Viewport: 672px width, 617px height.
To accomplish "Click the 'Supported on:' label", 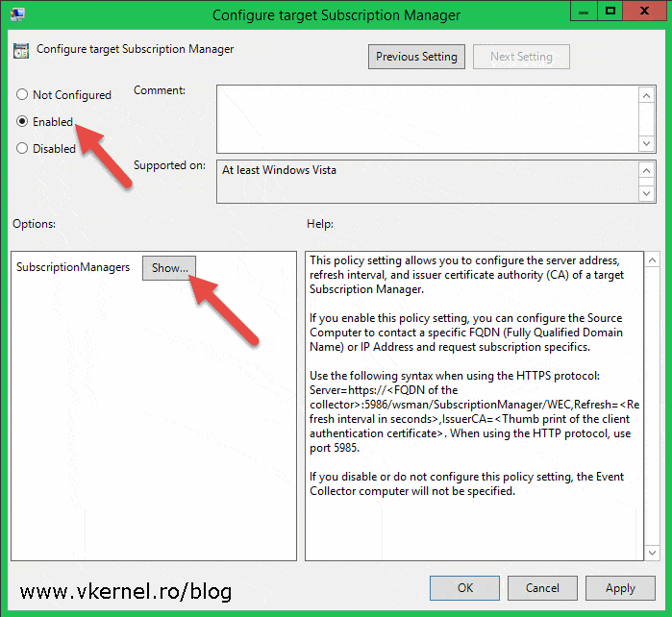I will (x=169, y=165).
